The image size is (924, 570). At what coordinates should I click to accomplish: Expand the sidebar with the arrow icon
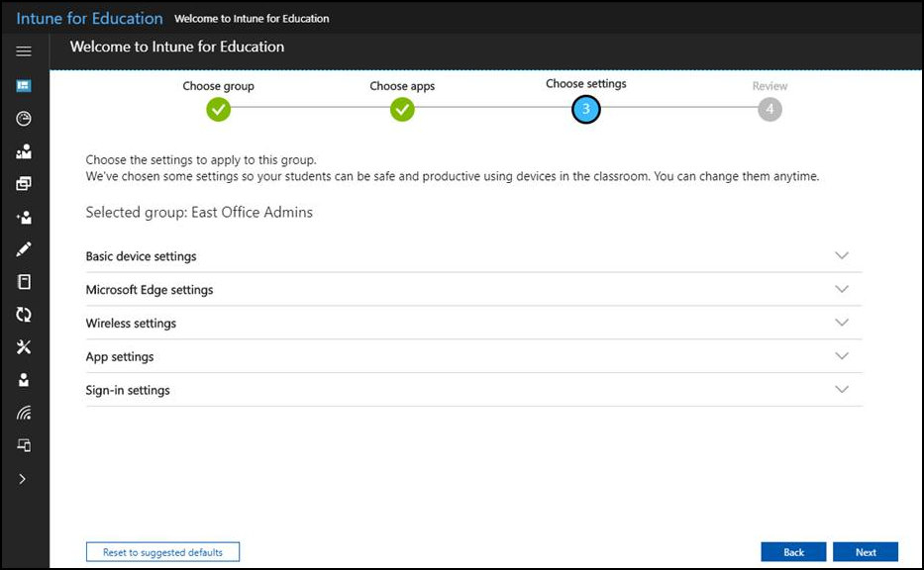pos(23,479)
